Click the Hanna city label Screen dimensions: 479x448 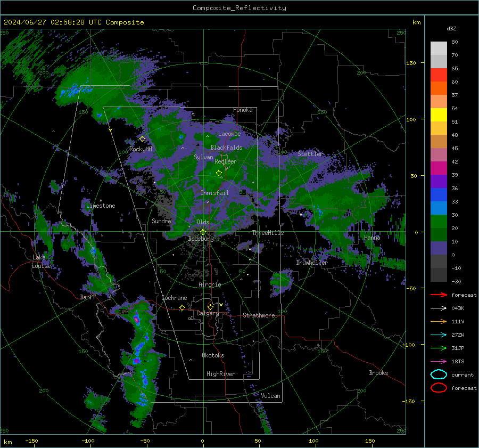372,238
